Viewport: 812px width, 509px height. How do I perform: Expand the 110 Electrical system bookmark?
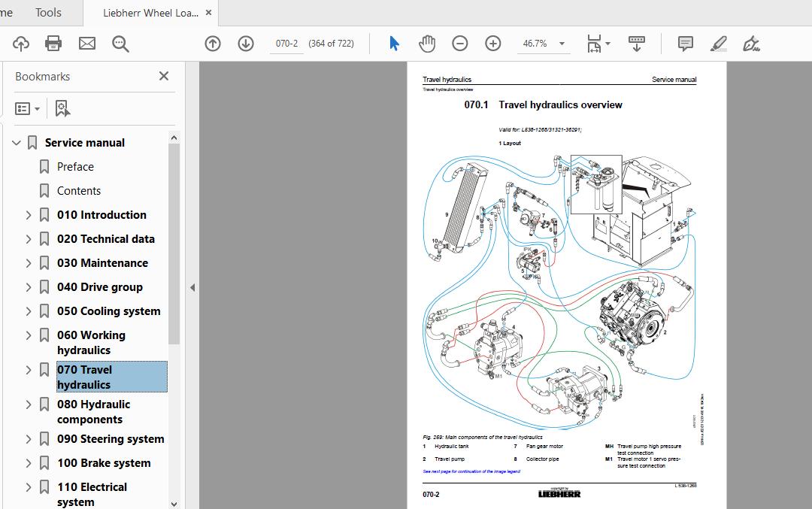pos(29,487)
